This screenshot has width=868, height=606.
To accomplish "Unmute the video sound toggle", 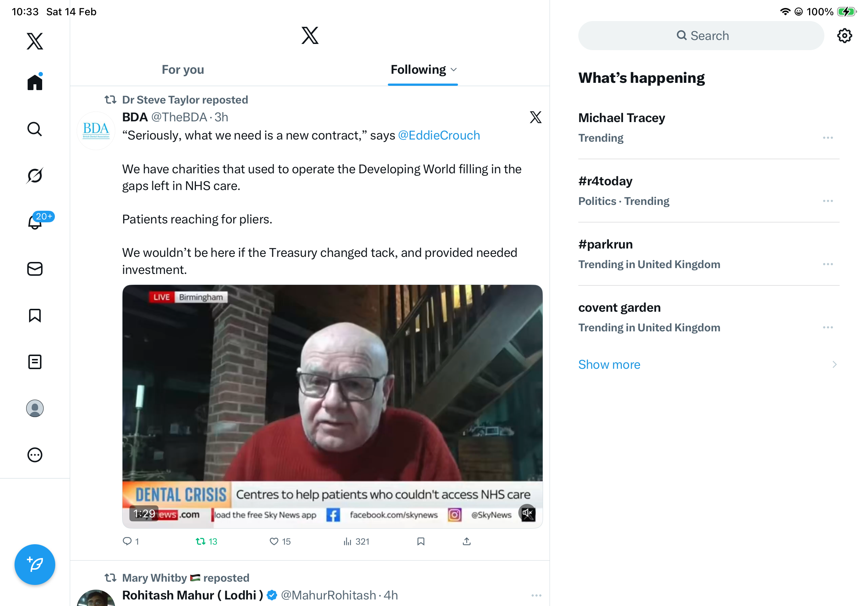I will click(x=527, y=513).
